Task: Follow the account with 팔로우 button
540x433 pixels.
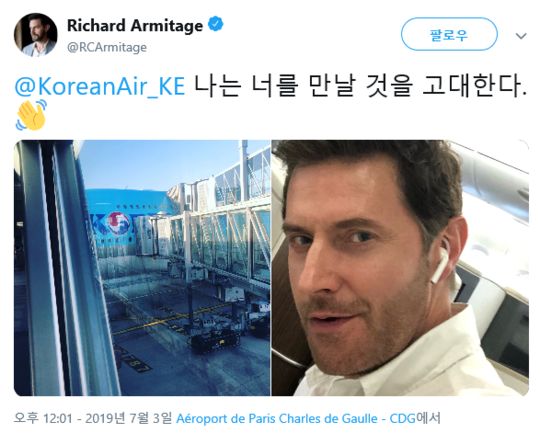Action: click(449, 34)
